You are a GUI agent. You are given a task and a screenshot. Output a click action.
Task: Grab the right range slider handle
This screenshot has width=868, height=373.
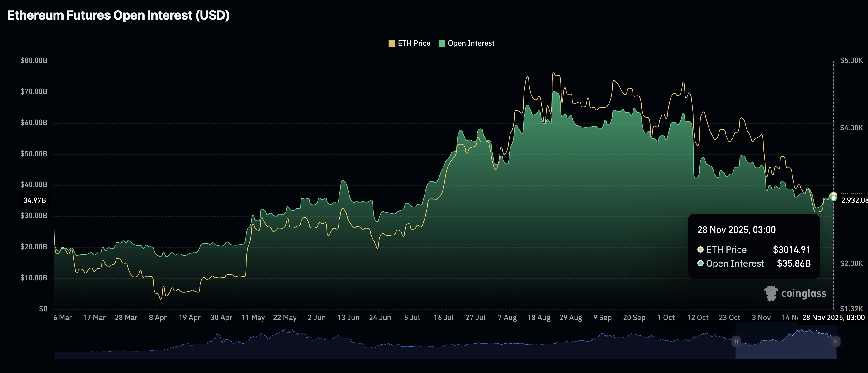(836, 341)
